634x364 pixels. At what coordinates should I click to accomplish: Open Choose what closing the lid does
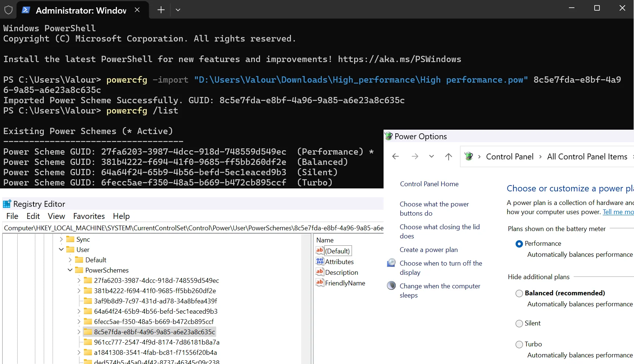[x=439, y=231]
